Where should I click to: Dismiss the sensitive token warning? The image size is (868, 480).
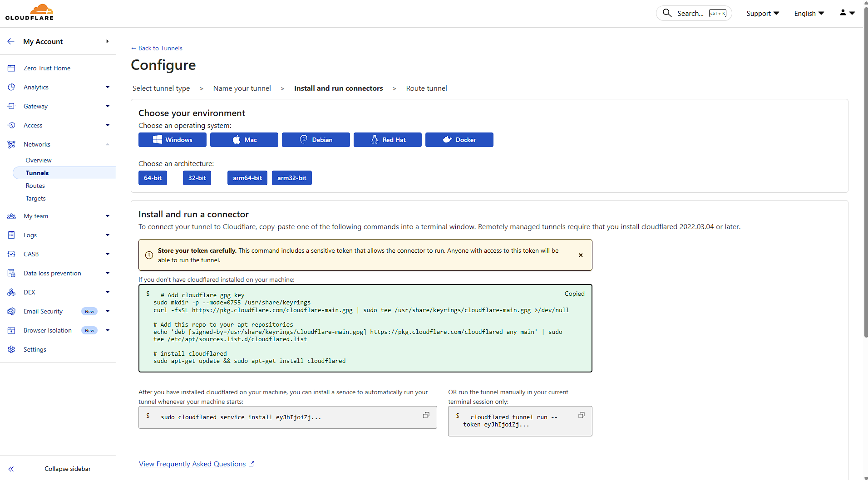click(x=581, y=255)
